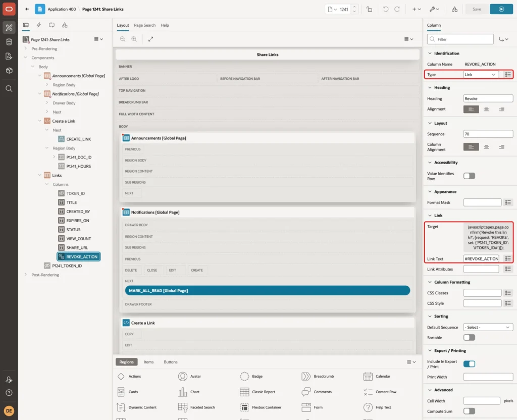Click the Oracle logo home icon

pyautogui.click(x=9, y=9)
